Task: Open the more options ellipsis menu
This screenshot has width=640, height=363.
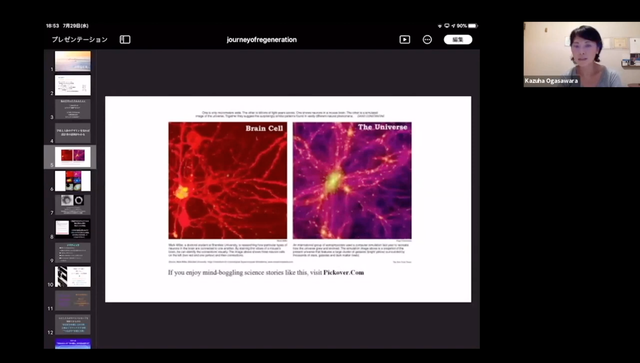Action: pos(427,40)
